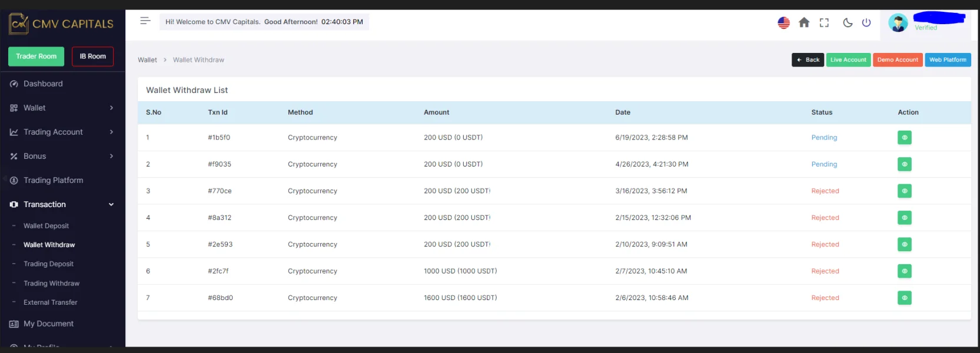Image resolution: width=980 pixels, height=353 pixels.
Task: Click the home icon in header
Action: pos(803,23)
